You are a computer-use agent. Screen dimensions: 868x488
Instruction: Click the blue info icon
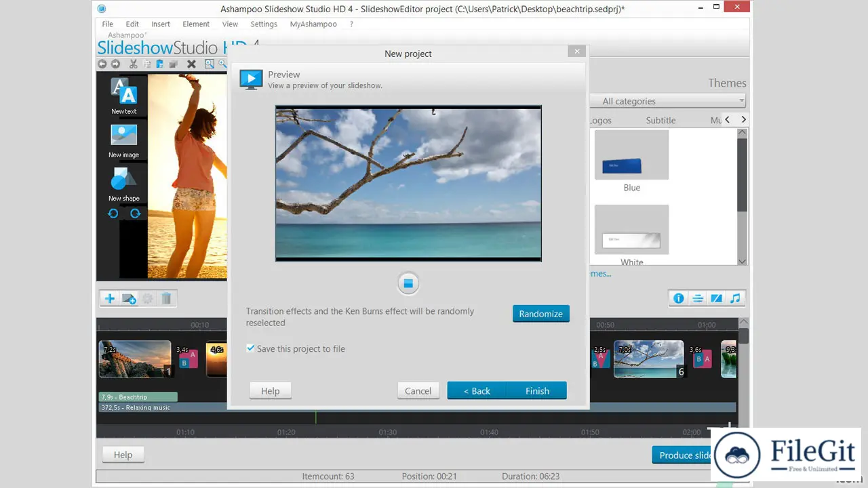678,298
